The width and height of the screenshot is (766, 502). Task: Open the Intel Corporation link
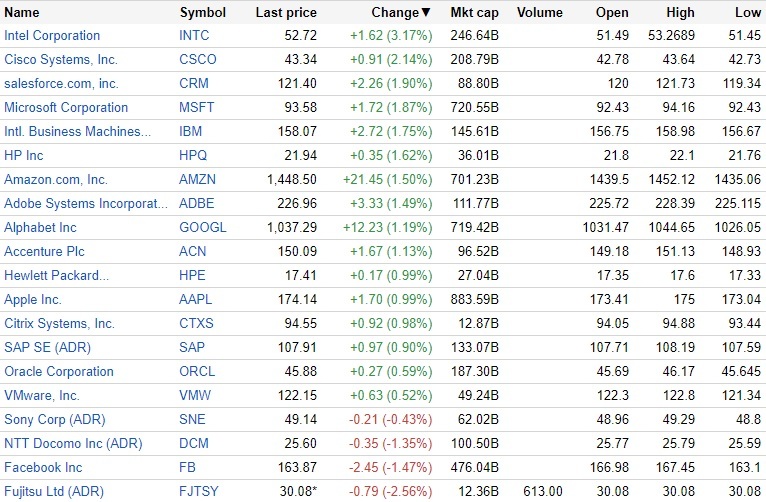click(52, 36)
